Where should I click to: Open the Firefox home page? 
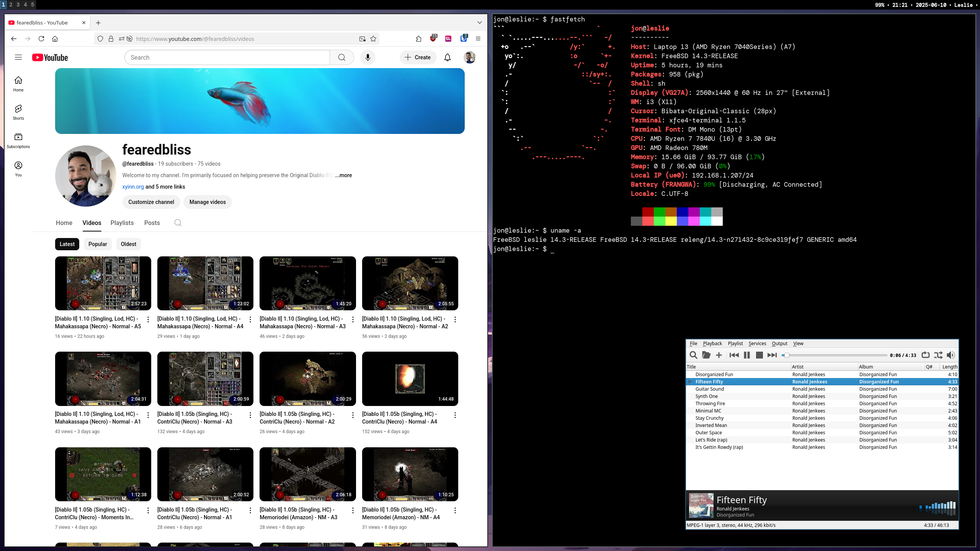click(x=55, y=39)
